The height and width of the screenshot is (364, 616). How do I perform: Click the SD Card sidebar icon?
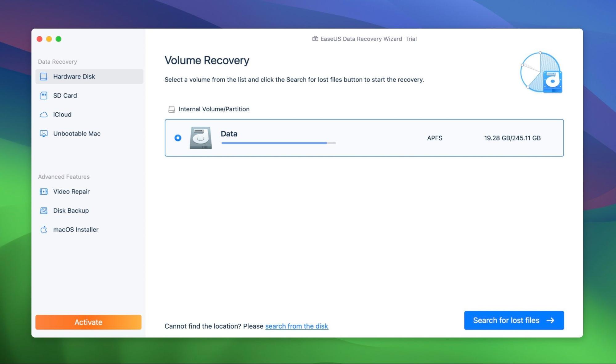(44, 95)
